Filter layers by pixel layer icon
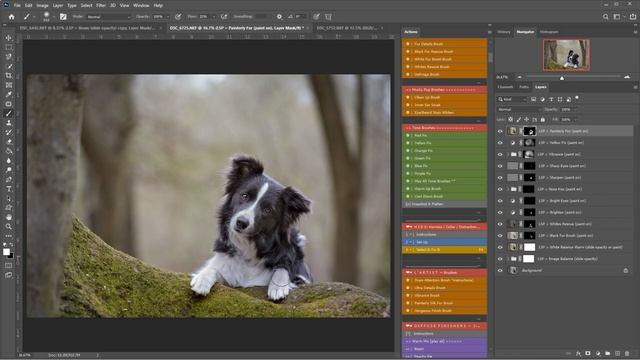This screenshot has width=640, height=360. point(533,99)
